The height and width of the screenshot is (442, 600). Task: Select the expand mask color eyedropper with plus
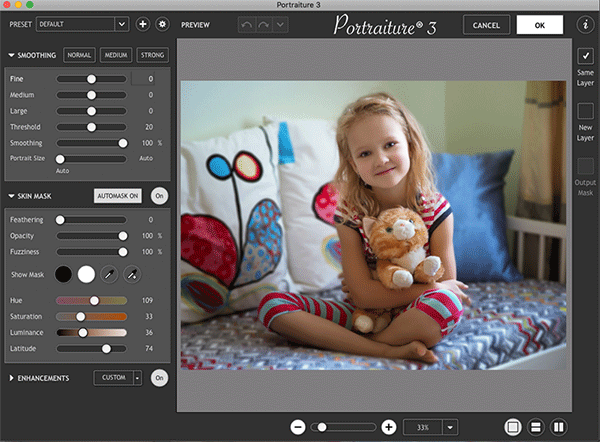click(x=132, y=274)
